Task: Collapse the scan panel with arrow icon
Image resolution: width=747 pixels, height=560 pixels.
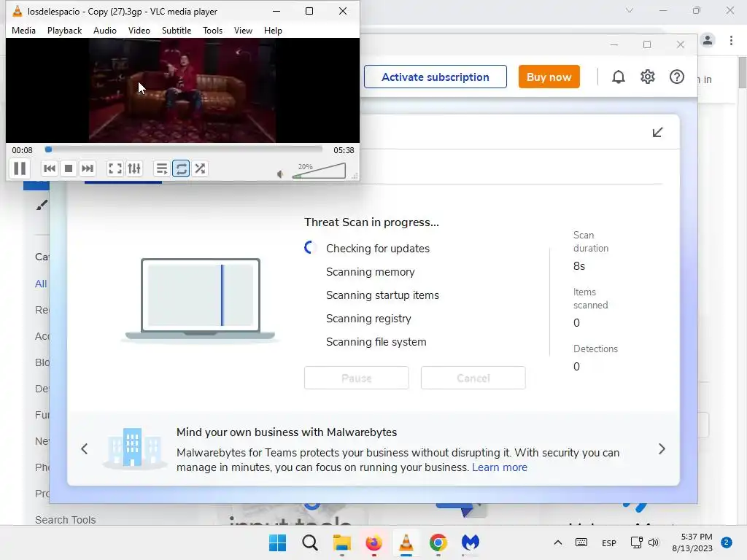Action: click(x=657, y=133)
